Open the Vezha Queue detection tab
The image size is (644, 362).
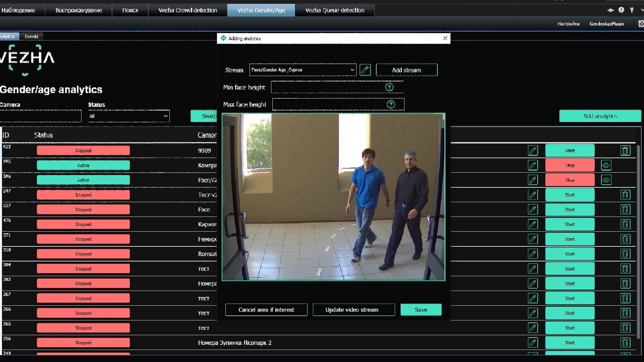tap(335, 10)
